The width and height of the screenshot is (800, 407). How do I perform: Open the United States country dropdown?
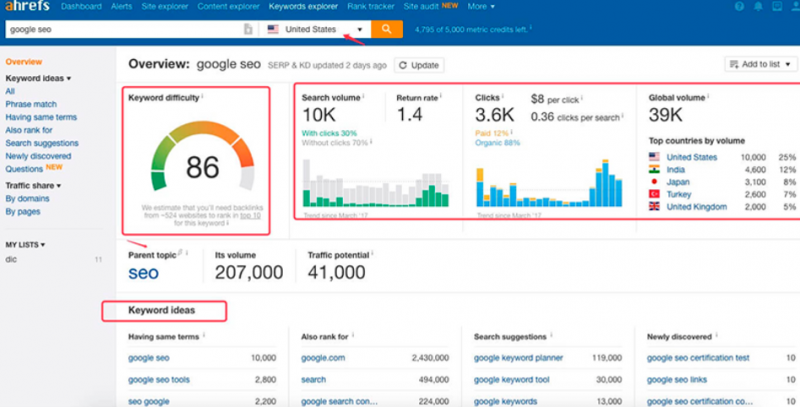(x=316, y=29)
